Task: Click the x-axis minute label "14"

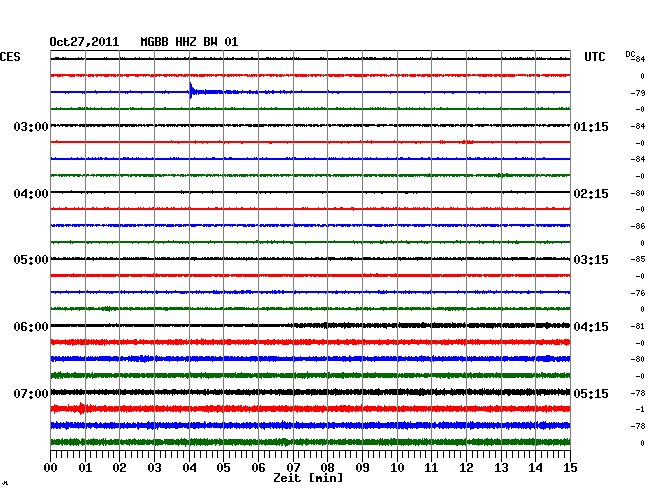Action: coord(535,468)
